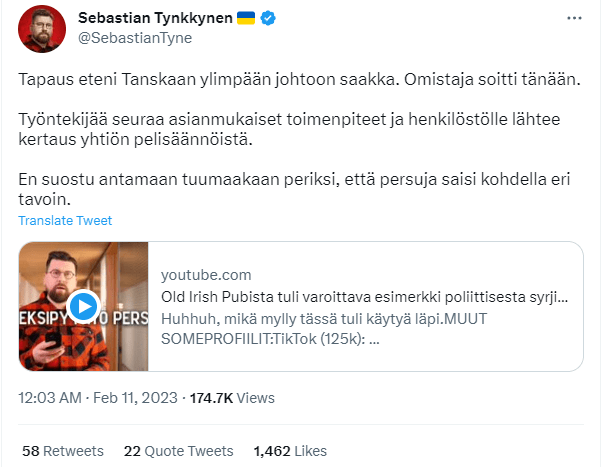Viewport: 602px width, 467px height.
Task: Click the Ukraine flag emoji beside the name
Action: point(245,19)
